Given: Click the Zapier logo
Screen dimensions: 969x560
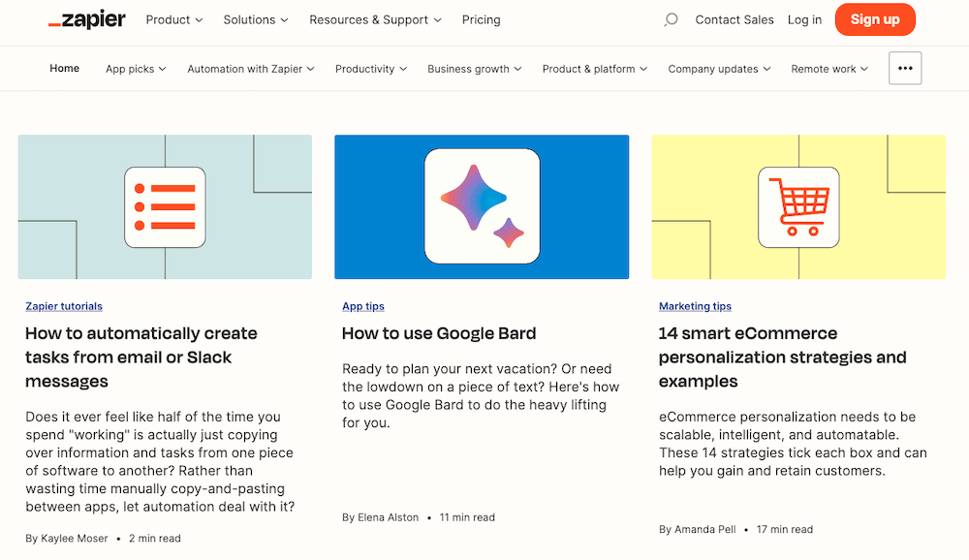Looking at the screenshot, I should point(86,19).
